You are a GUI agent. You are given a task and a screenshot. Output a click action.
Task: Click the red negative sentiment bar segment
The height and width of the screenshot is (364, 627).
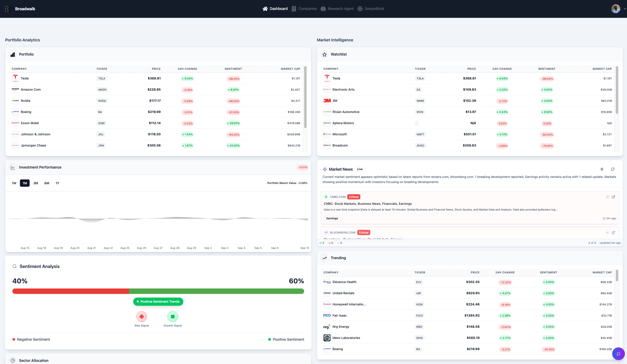click(71, 291)
